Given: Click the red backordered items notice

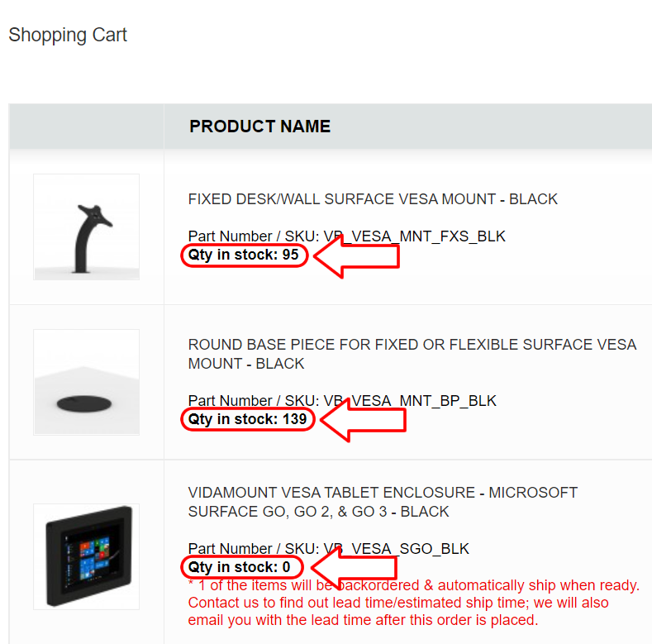Looking at the screenshot, I should [x=413, y=586].
